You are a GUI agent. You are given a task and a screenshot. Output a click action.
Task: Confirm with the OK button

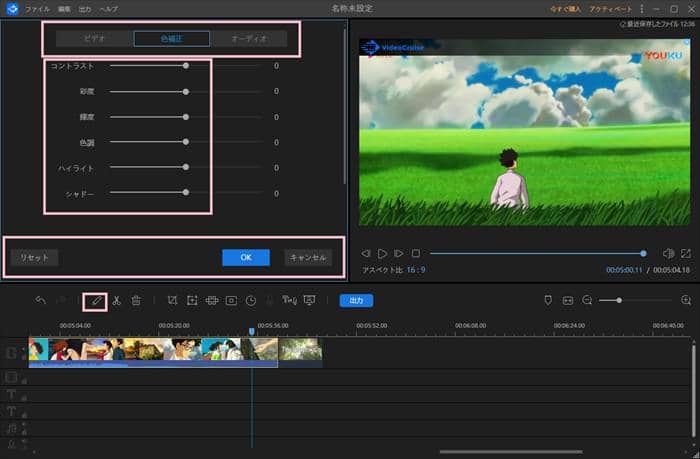click(x=246, y=258)
